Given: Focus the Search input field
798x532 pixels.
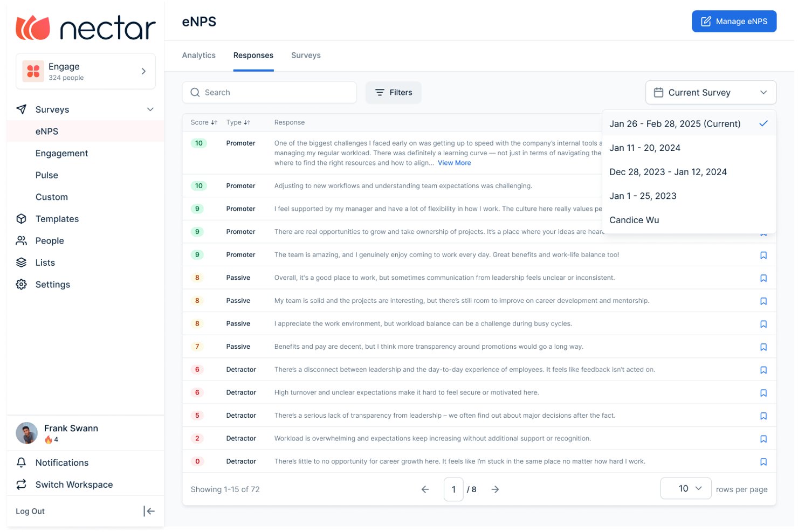Looking at the screenshot, I should click(x=270, y=93).
